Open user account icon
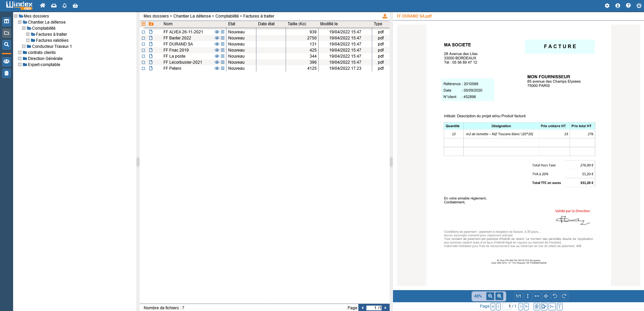644x311 pixels. click(x=618, y=5)
